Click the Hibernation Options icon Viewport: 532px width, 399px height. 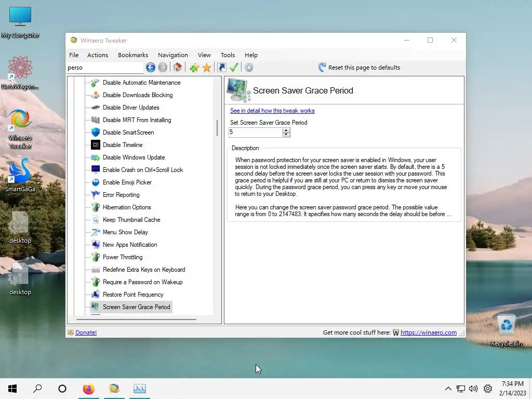point(96,207)
